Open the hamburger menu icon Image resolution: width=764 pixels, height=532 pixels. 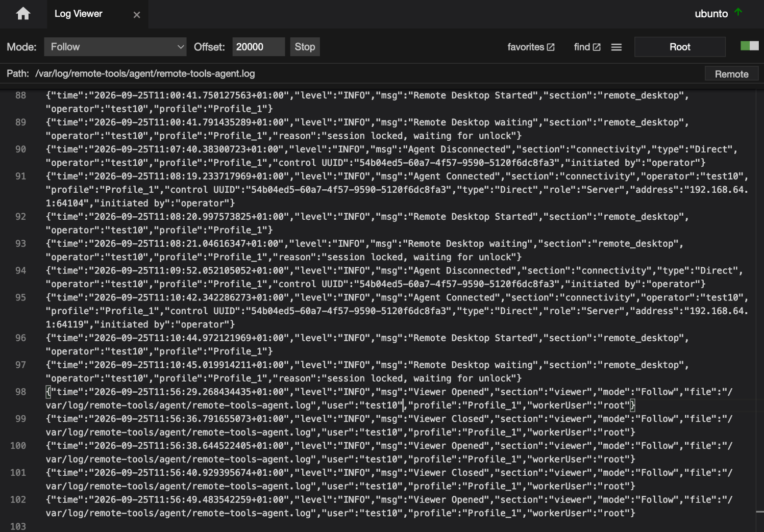(x=617, y=47)
